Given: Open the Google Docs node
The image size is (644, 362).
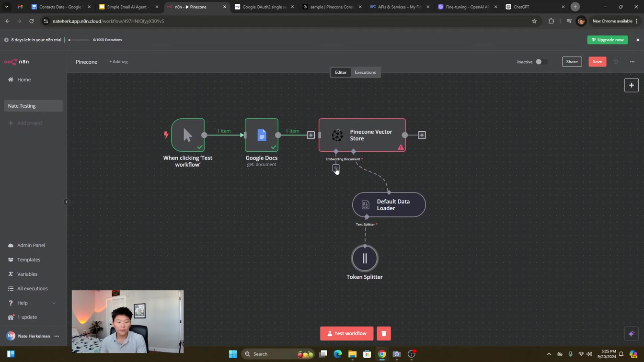Looking at the screenshot, I should point(262,135).
